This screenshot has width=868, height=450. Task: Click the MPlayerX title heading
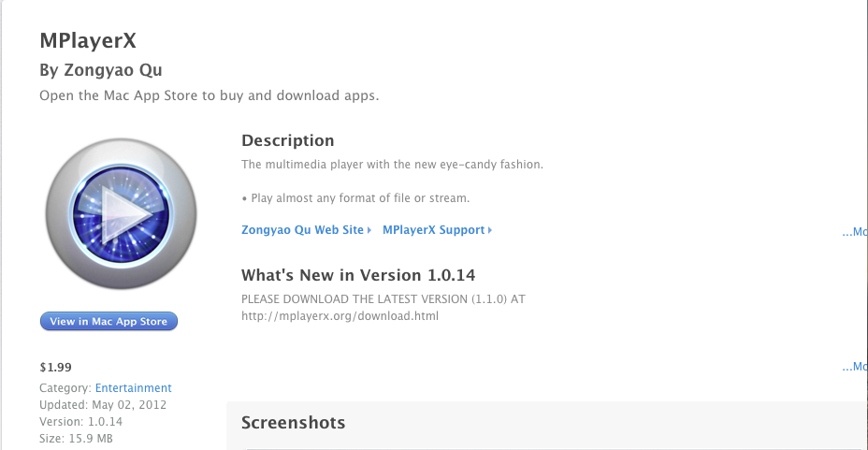tap(88, 40)
